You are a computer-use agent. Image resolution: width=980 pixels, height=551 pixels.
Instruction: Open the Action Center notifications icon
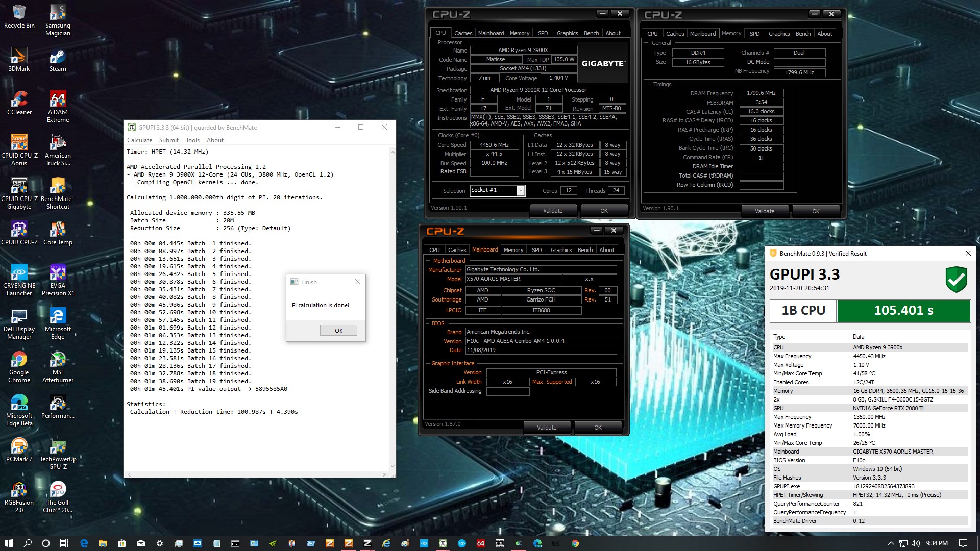pyautogui.click(x=963, y=543)
